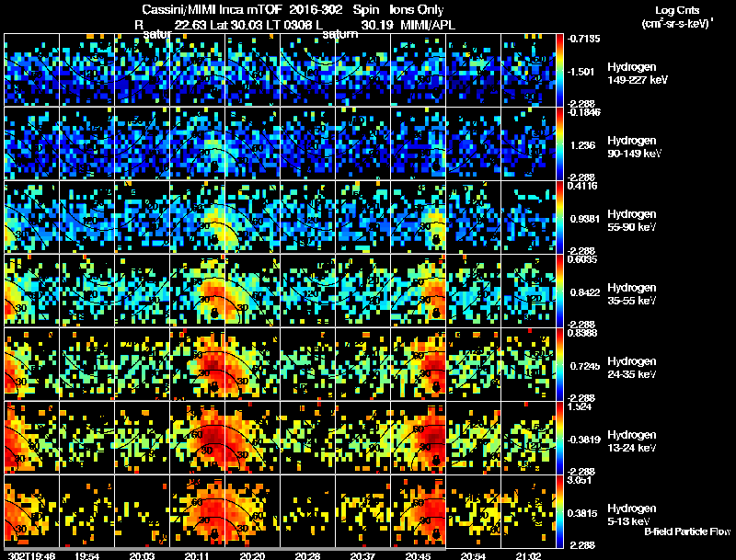Click the '1.236' color scale value
This screenshot has width=736, height=560.
[582, 145]
